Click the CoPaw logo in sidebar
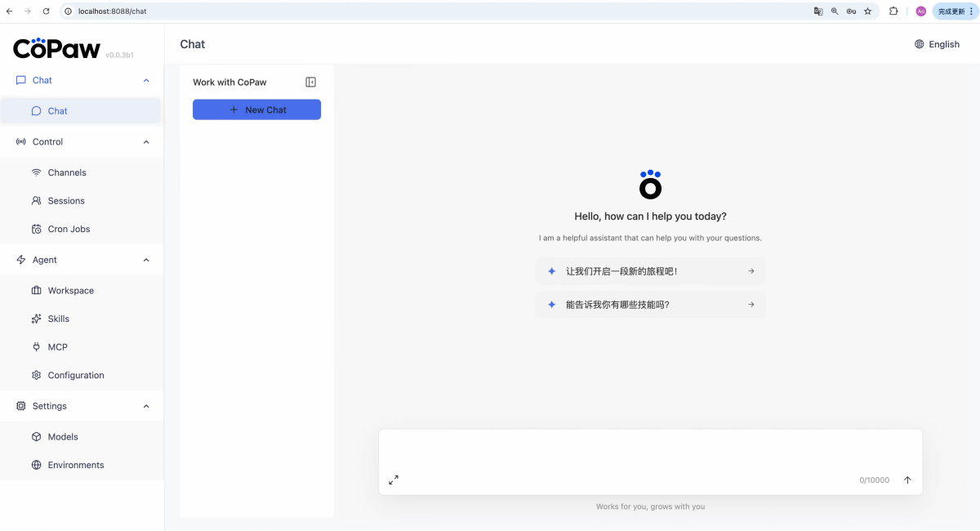This screenshot has width=980, height=531. (x=56, y=48)
